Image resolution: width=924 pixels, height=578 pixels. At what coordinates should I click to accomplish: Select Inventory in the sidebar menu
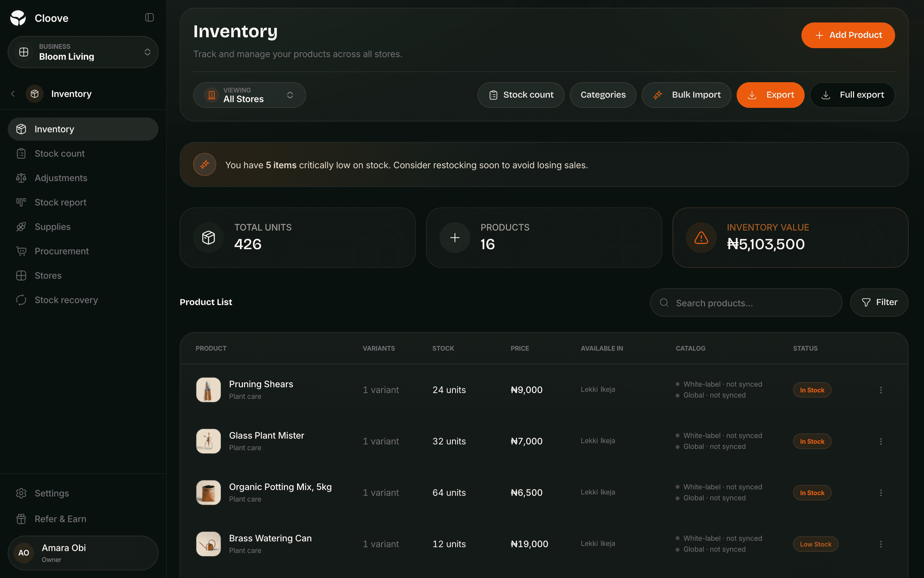[83, 129]
